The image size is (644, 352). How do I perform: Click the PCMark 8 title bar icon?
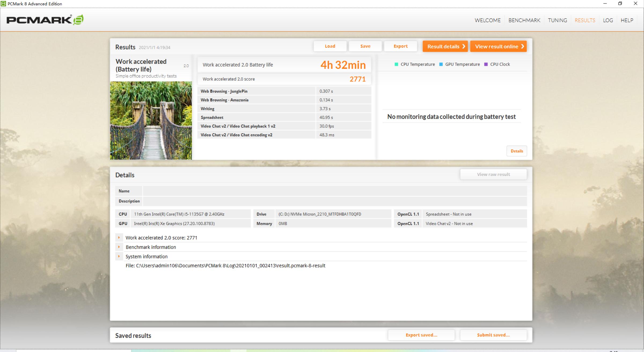pos(3,3)
